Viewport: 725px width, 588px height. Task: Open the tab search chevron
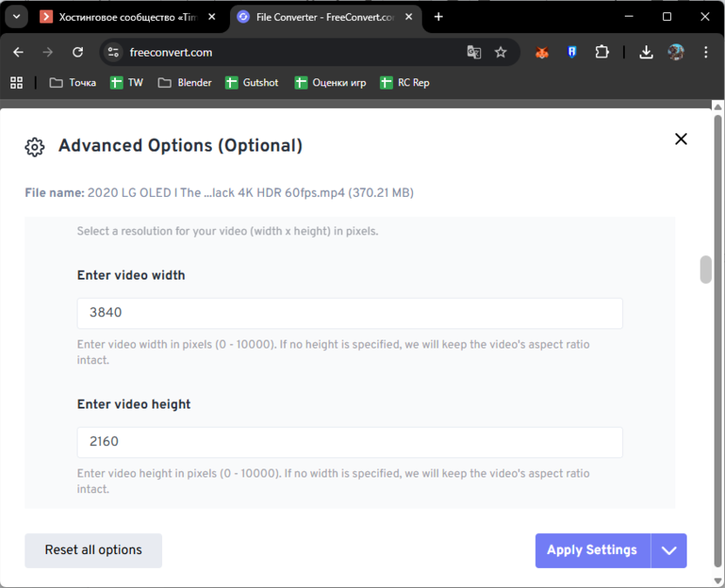pyautogui.click(x=16, y=17)
